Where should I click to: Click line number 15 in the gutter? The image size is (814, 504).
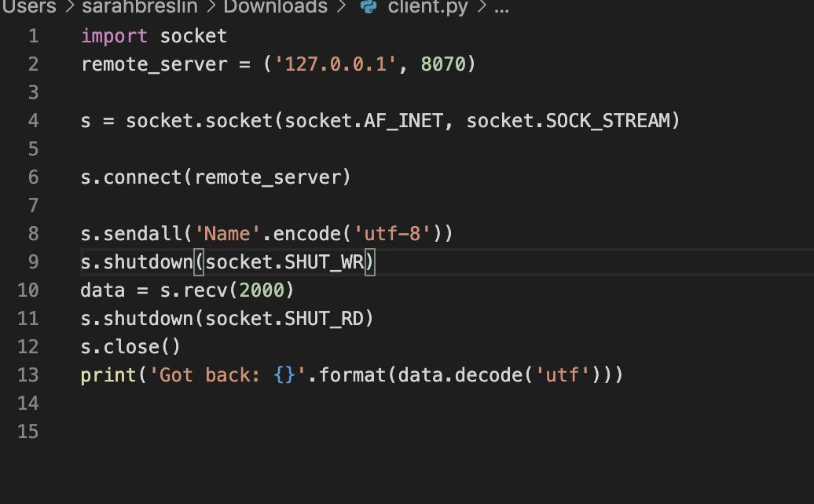tap(28, 432)
